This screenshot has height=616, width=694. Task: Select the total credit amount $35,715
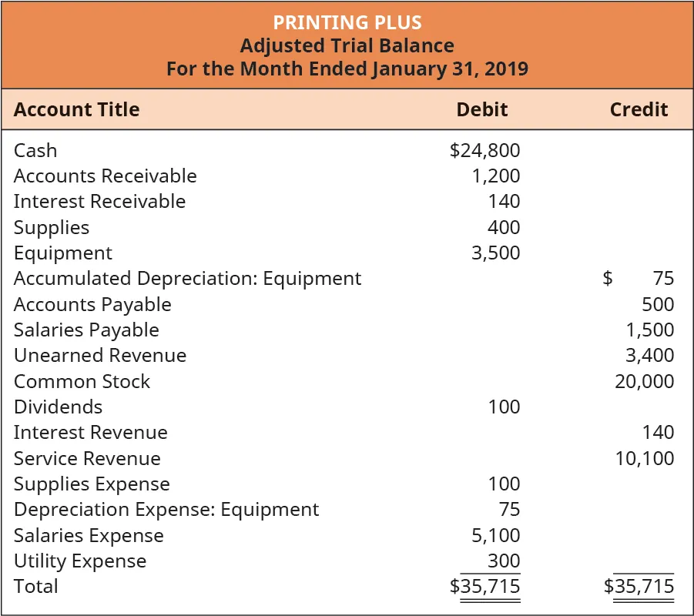[x=639, y=586]
